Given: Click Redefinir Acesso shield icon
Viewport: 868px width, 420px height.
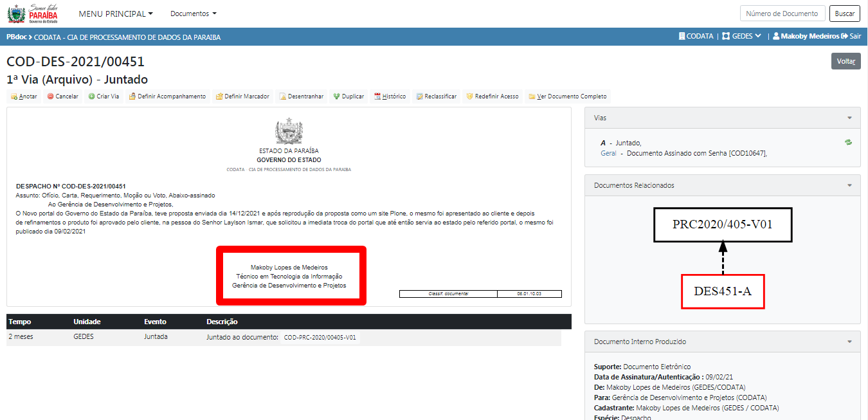Looking at the screenshot, I should pyautogui.click(x=470, y=96).
